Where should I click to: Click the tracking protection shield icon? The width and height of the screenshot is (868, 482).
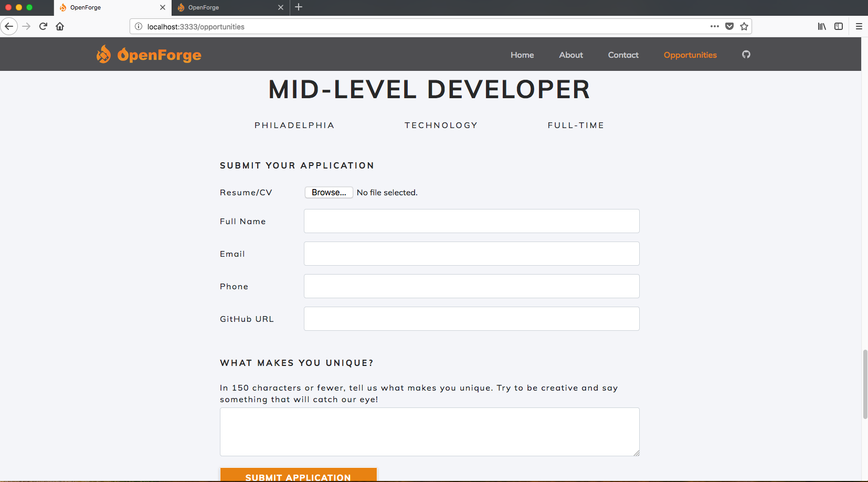coord(729,26)
